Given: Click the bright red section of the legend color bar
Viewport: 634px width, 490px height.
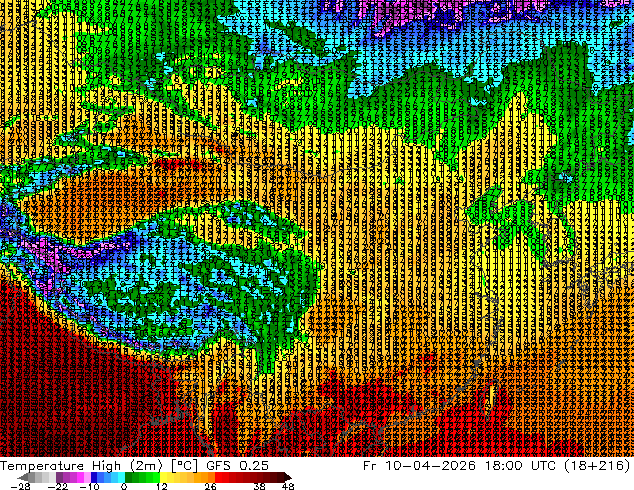Looking at the screenshot, I should coord(222,477).
